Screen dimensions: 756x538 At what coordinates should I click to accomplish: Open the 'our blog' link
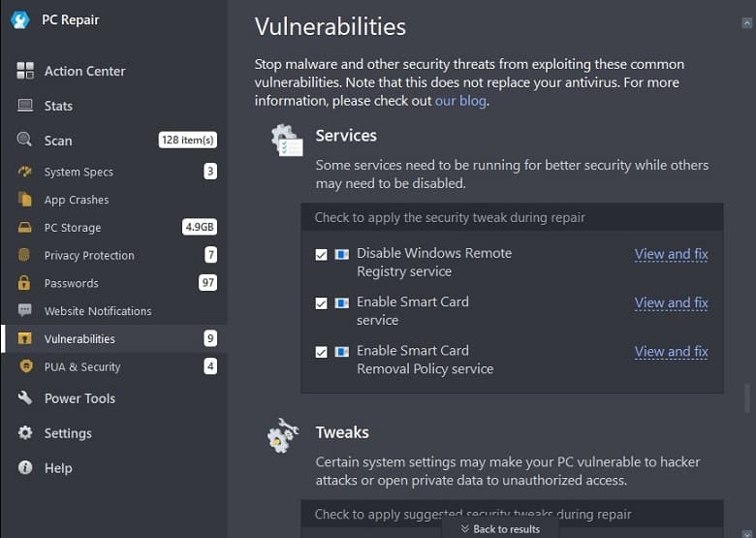click(x=460, y=101)
